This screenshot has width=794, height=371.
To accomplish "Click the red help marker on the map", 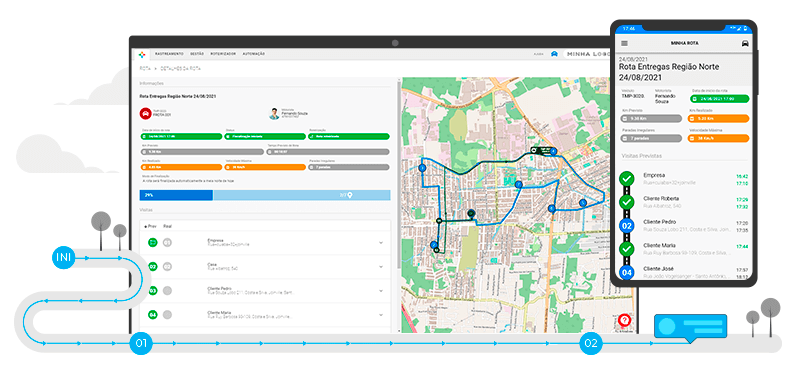I will point(624,320).
